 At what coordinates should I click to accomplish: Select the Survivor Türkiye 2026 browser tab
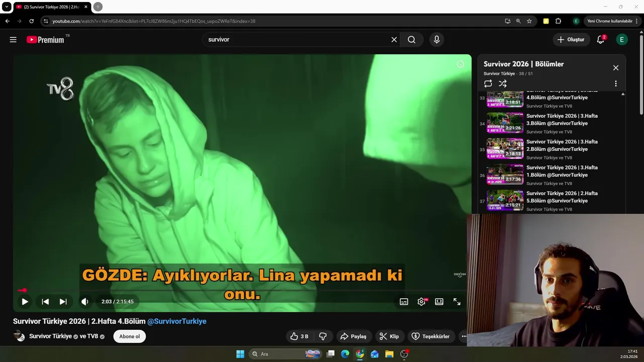click(x=52, y=7)
